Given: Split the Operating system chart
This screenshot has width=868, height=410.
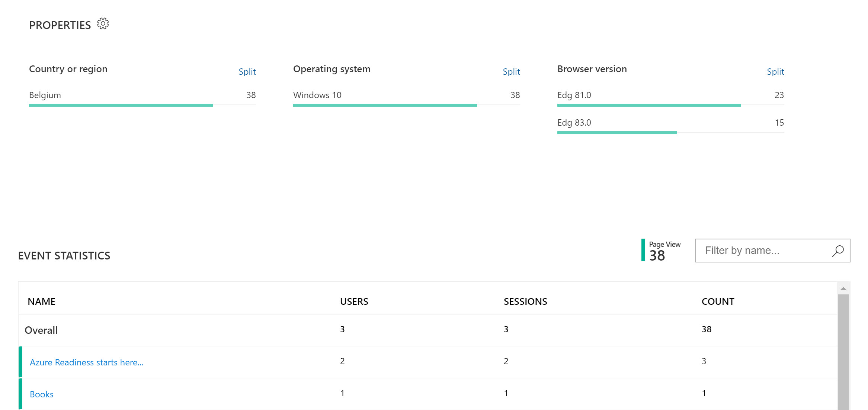Looking at the screenshot, I should [511, 71].
